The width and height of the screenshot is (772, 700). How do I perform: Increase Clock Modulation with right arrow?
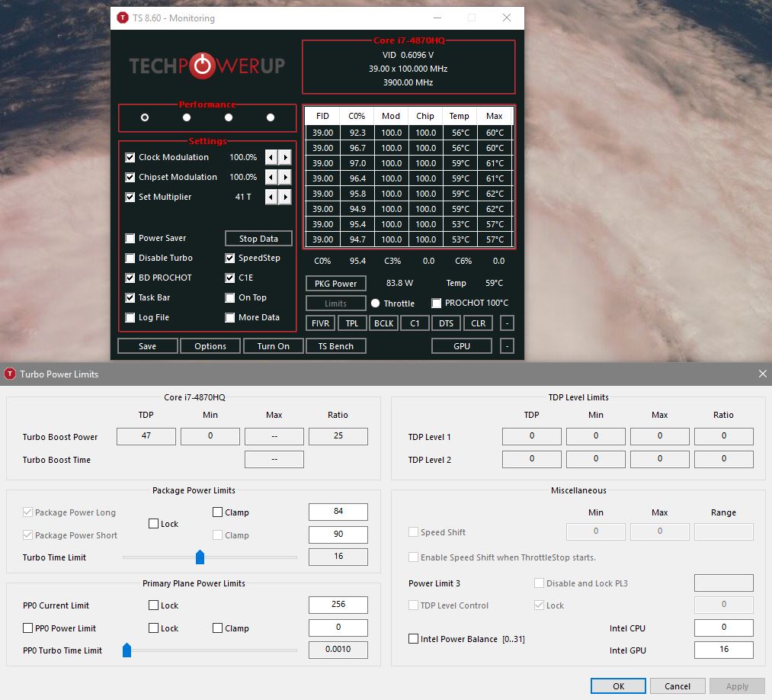[x=285, y=157]
